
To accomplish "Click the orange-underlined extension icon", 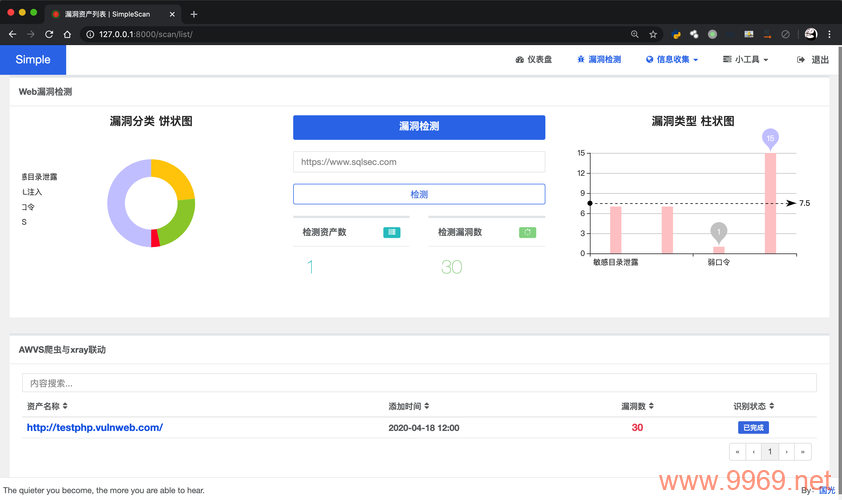I will (x=767, y=34).
